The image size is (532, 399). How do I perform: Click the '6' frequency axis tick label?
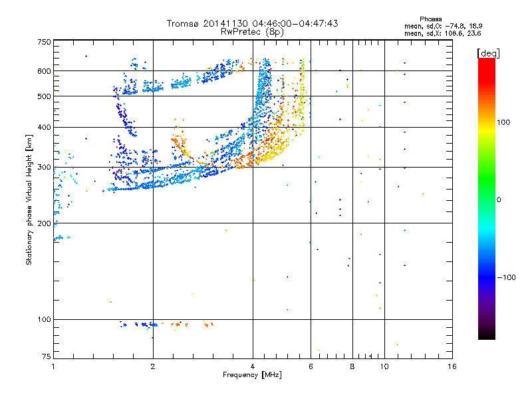click(x=311, y=366)
